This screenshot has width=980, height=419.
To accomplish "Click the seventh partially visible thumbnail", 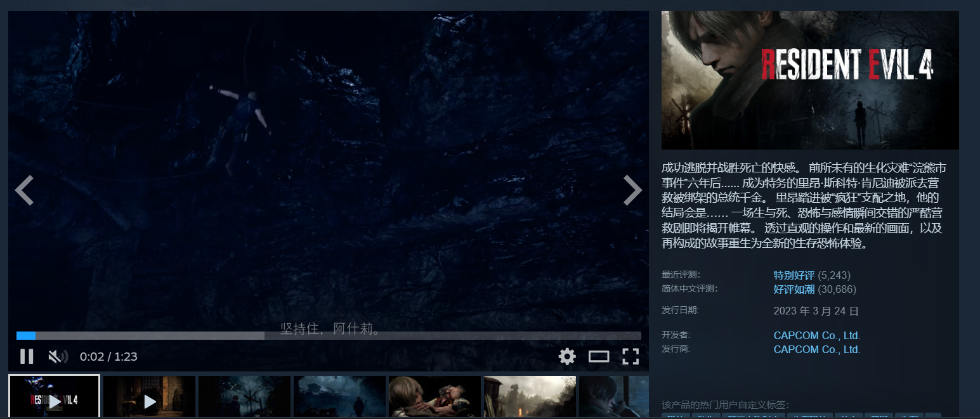I will pos(614,397).
